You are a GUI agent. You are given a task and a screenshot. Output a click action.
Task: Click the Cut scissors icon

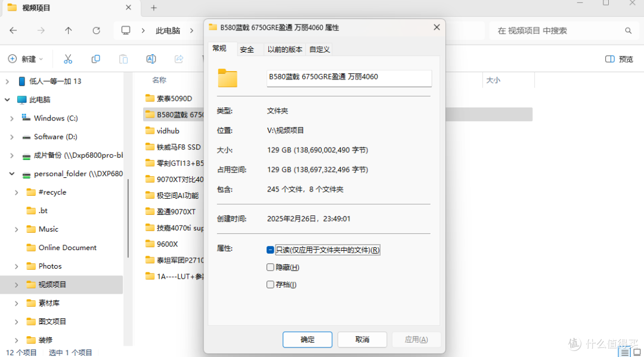[x=68, y=59]
